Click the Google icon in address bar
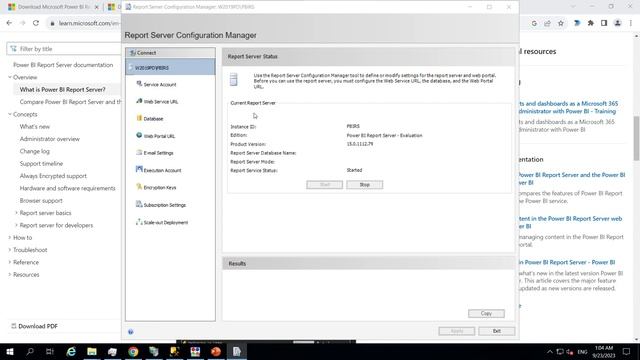Viewport: 640px width, 360px height. [x=534, y=23]
